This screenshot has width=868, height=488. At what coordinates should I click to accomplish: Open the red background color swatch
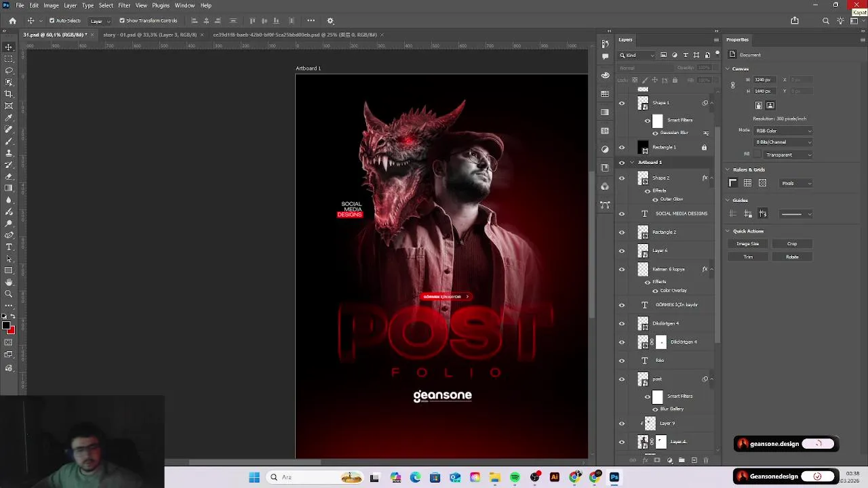pos(12,330)
